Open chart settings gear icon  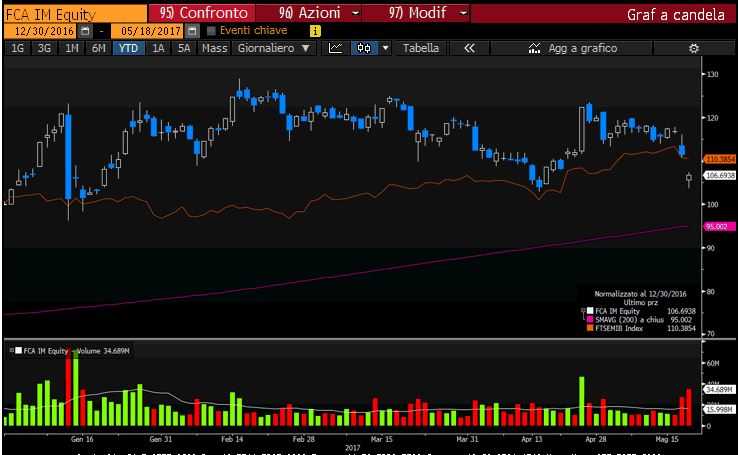(694, 48)
